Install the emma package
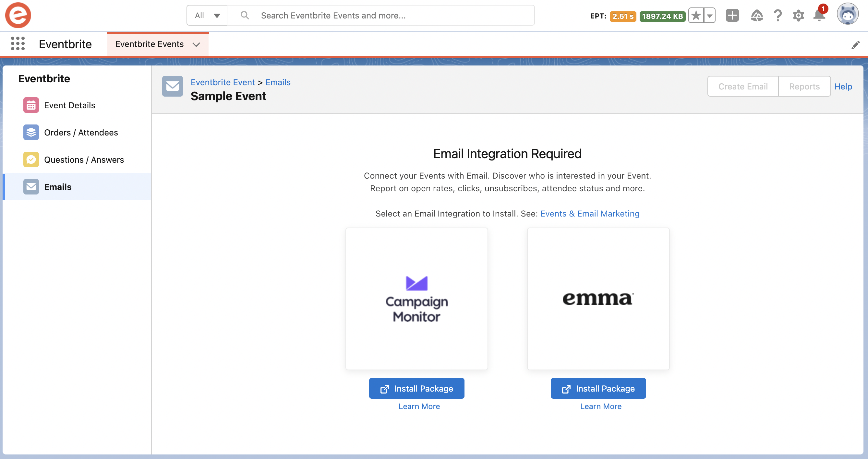This screenshot has height=459, width=868. (598, 388)
